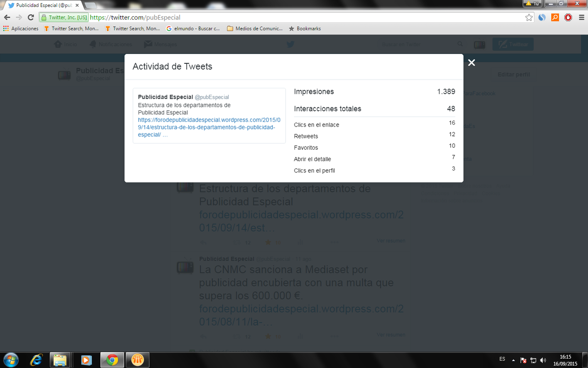The width and height of the screenshot is (588, 368).
Task: Open Notificaciones in Twitter nav bar
Action: pos(110,44)
